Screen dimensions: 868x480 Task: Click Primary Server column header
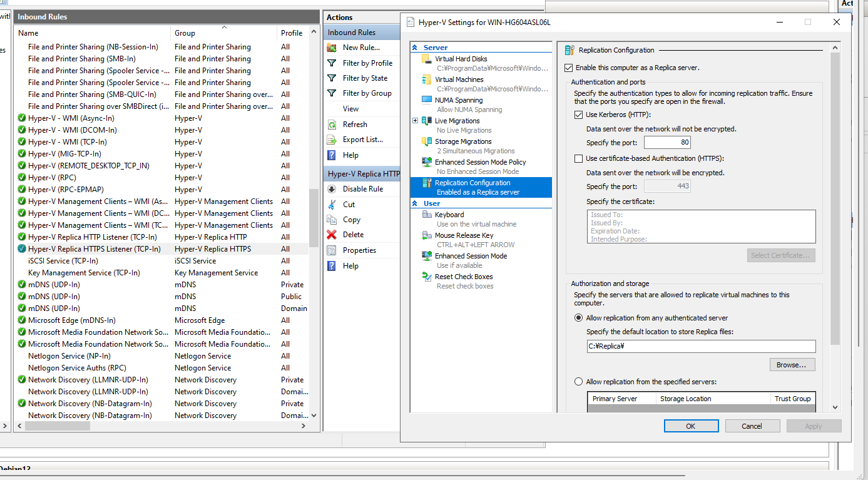(x=622, y=399)
